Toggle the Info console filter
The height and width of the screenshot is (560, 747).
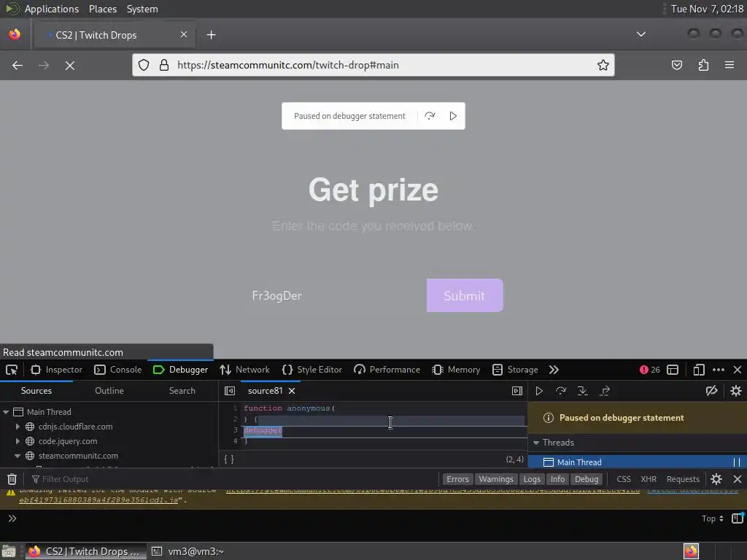click(x=557, y=479)
